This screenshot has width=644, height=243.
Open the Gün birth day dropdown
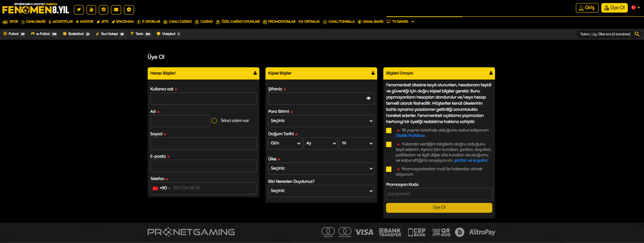click(285, 143)
